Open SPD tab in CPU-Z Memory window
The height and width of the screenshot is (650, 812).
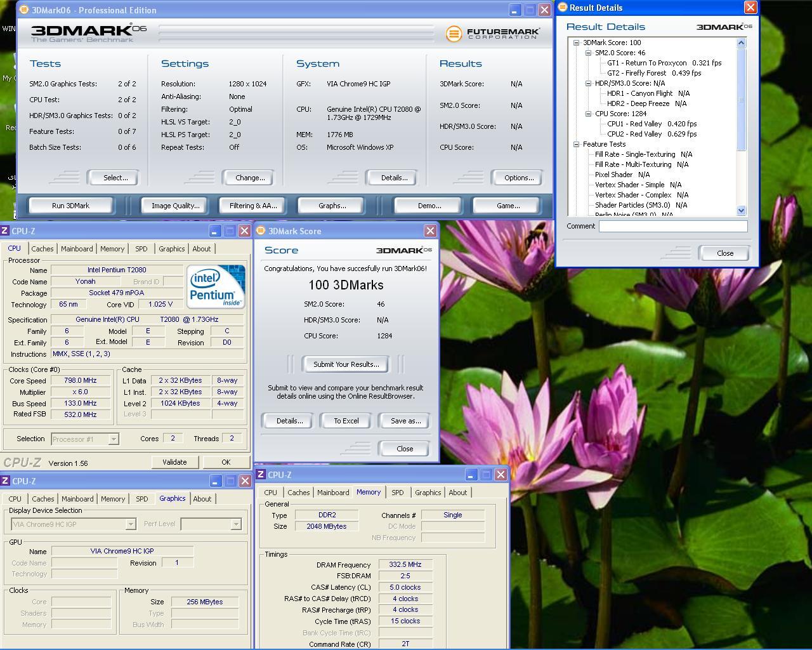tap(398, 493)
